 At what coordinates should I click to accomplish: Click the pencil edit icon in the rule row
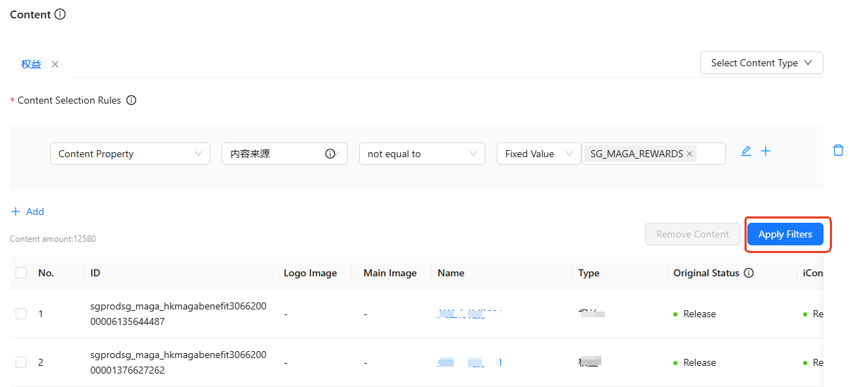point(746,151)
